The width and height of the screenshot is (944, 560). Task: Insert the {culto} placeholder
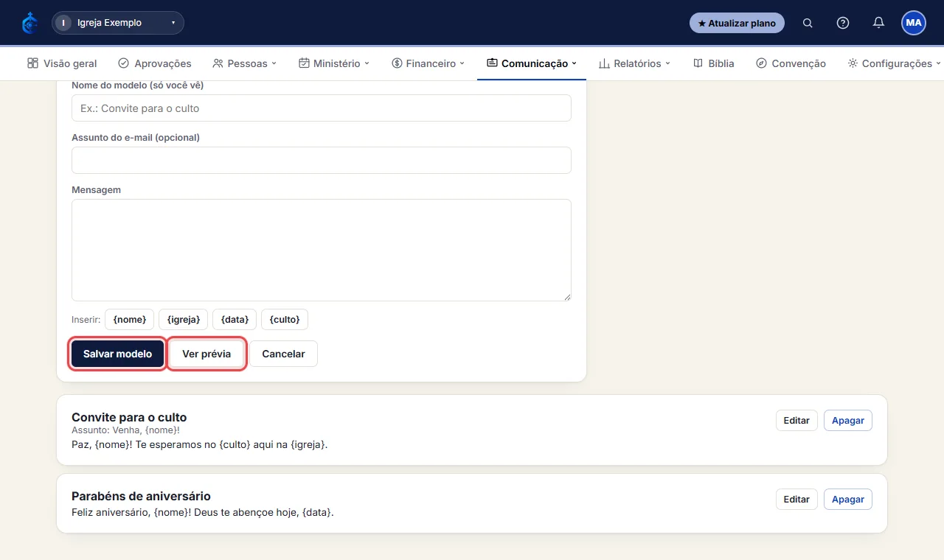(x=285, y=319)
